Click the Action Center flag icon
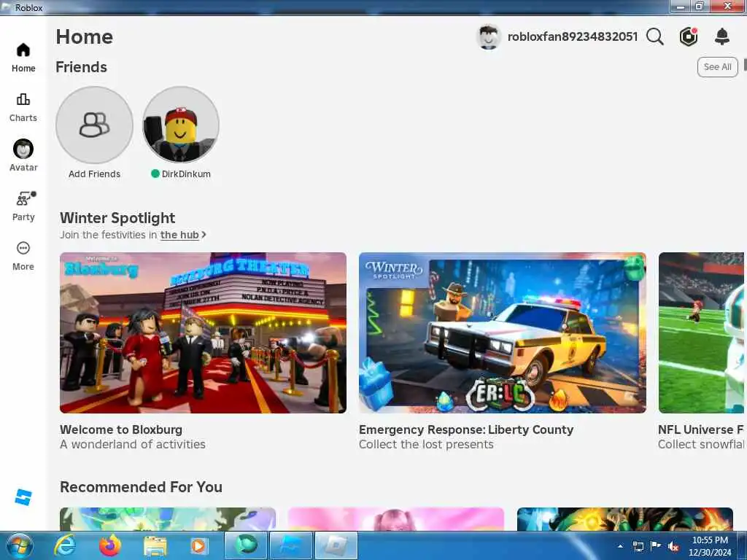The height and width of the screenshot is (560, 747). point(656,545)
